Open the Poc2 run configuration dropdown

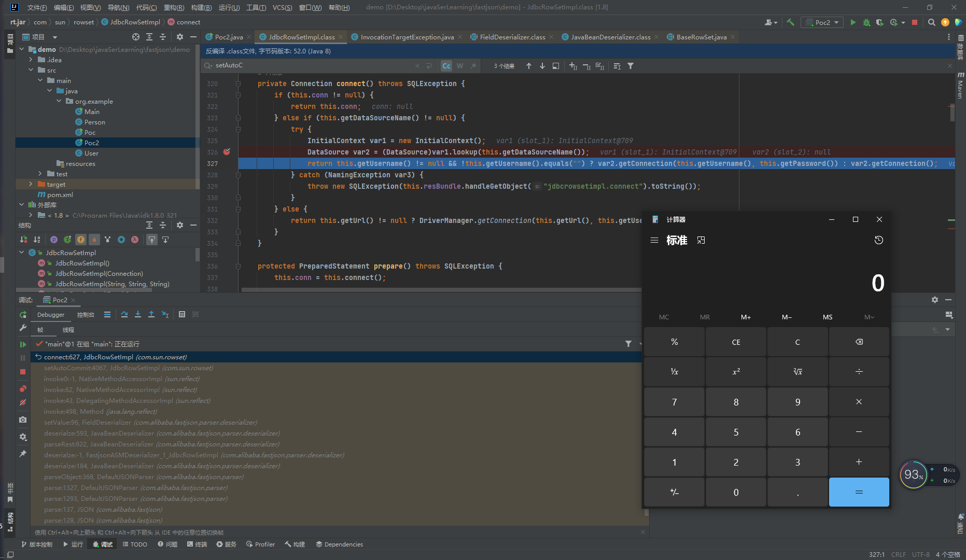coord(822,22)
